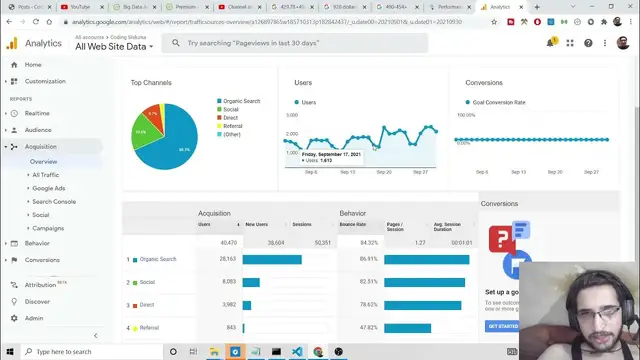Expand the Conversions section arrow

(6, 260)
